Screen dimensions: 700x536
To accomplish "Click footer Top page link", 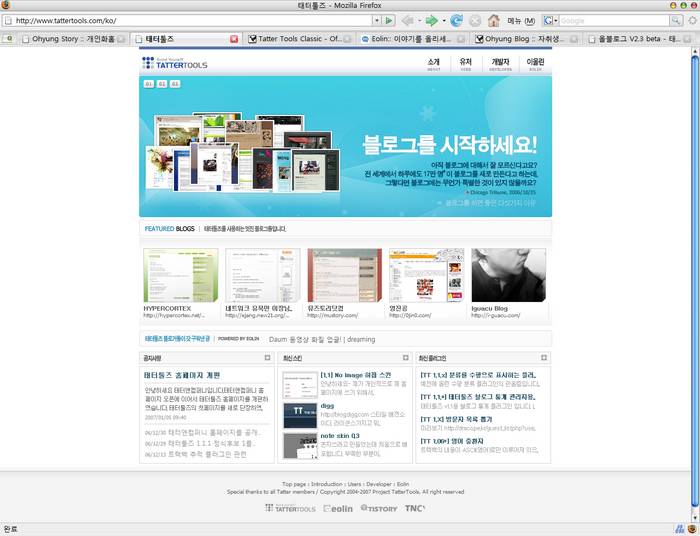I will click(294, 484).
